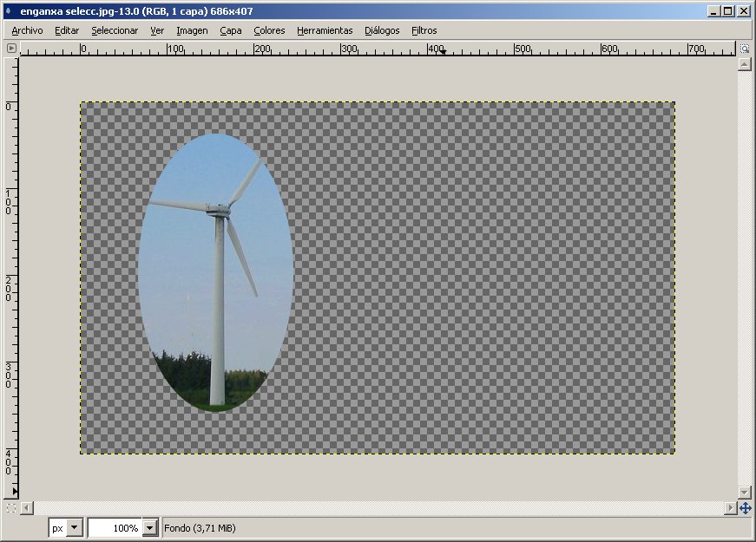
Task: Click the navigation cross-arrows icon
Action: click(x=745, y=508)
